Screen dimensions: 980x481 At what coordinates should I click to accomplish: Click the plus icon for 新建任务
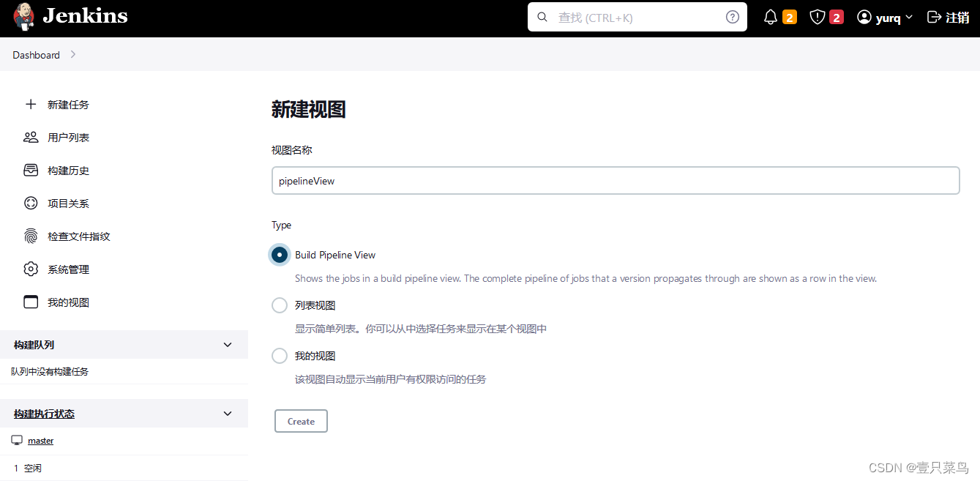point(31,104)
